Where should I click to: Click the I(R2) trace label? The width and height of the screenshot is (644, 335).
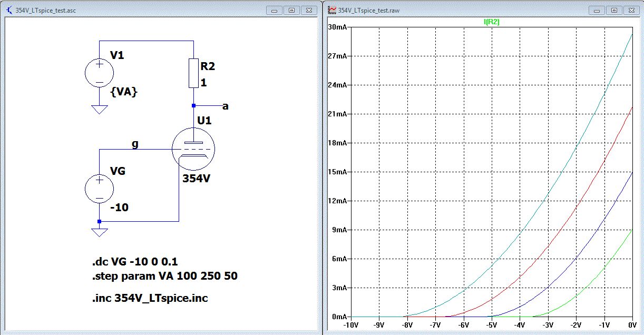[491, 22]
